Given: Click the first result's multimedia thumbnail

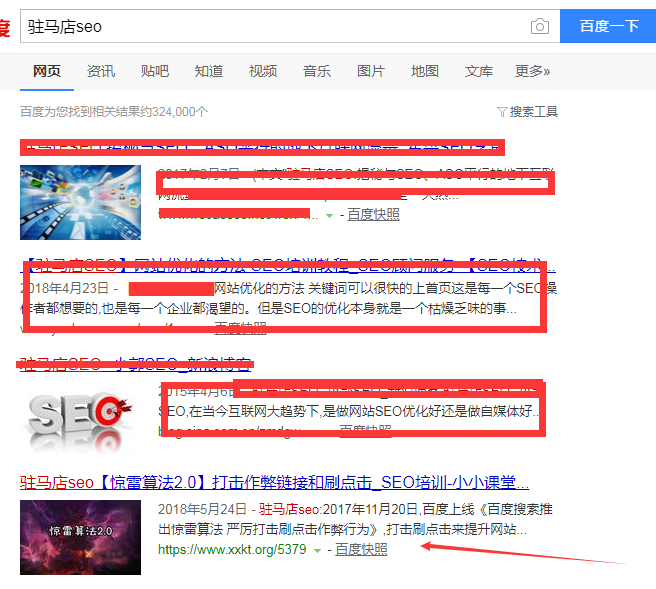Looking at the screenshot, I should click(x=80, y=202).
